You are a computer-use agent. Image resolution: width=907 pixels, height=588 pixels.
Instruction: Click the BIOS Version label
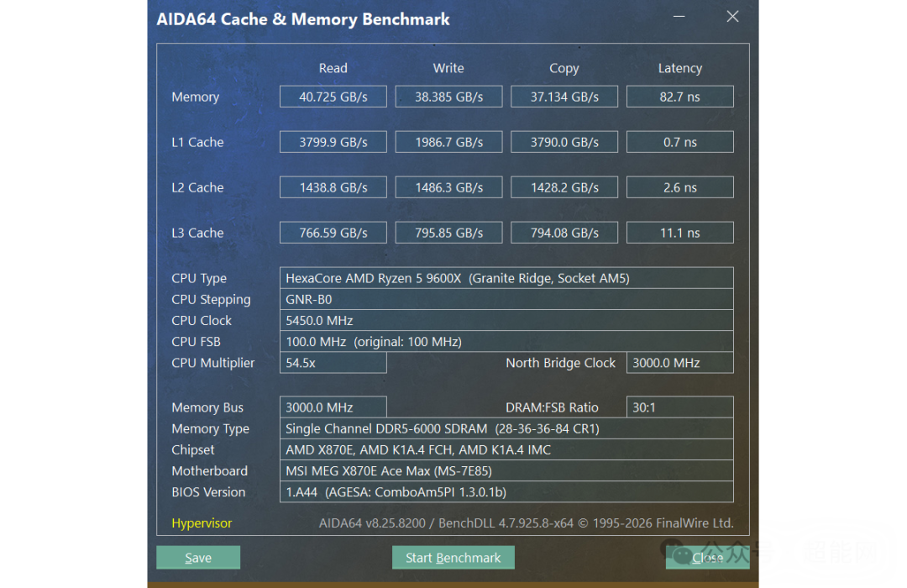[208, 492]
